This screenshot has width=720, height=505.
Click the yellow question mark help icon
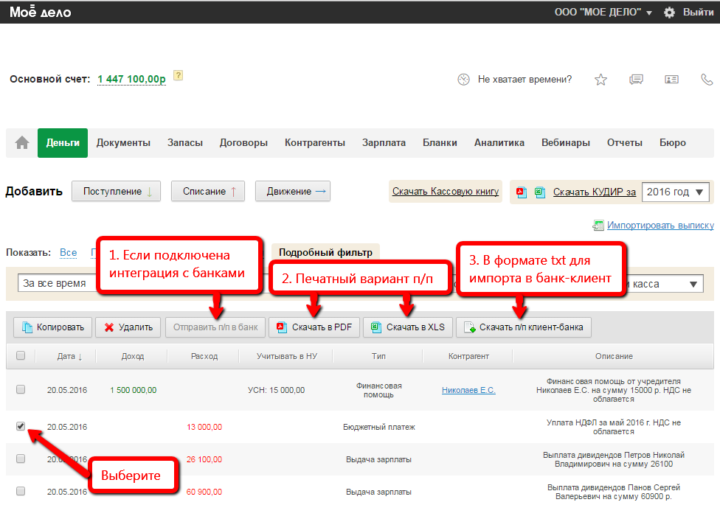pos(178,75)
